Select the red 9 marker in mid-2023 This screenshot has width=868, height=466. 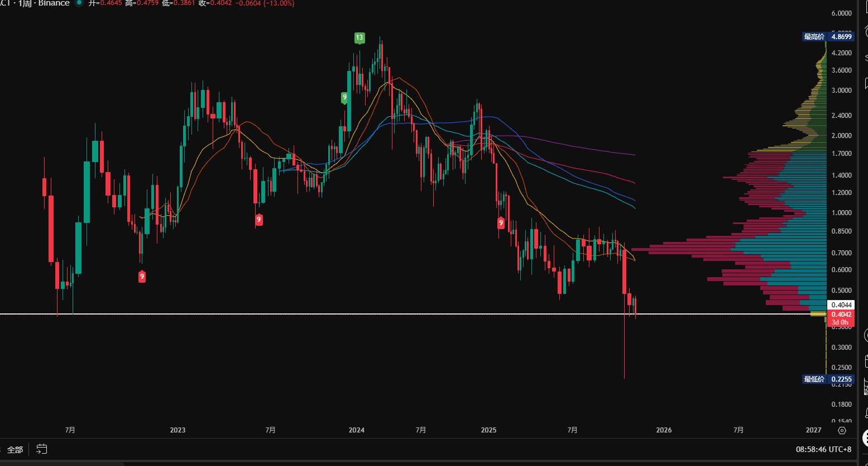coord(259,220)
